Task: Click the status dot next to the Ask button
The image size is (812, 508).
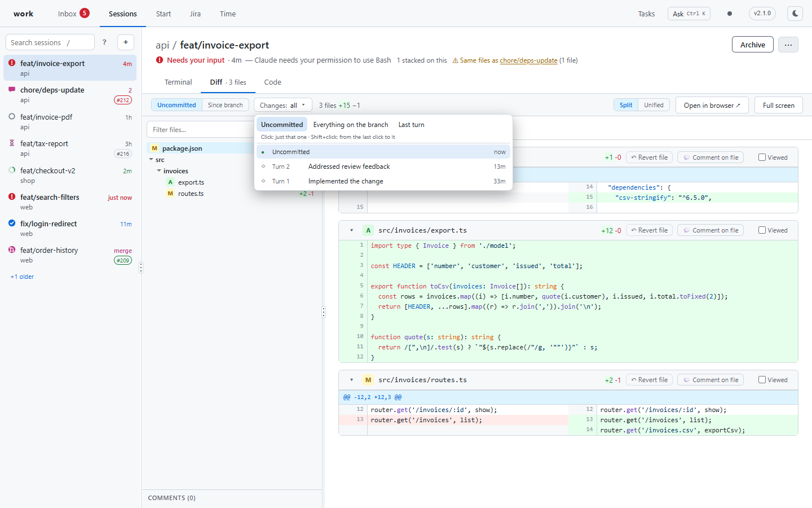Action: coord(730,14)
